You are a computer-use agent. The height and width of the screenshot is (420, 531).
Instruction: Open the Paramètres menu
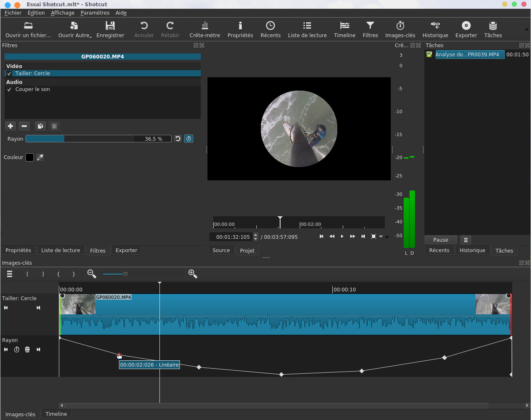(x=95, y=13)
